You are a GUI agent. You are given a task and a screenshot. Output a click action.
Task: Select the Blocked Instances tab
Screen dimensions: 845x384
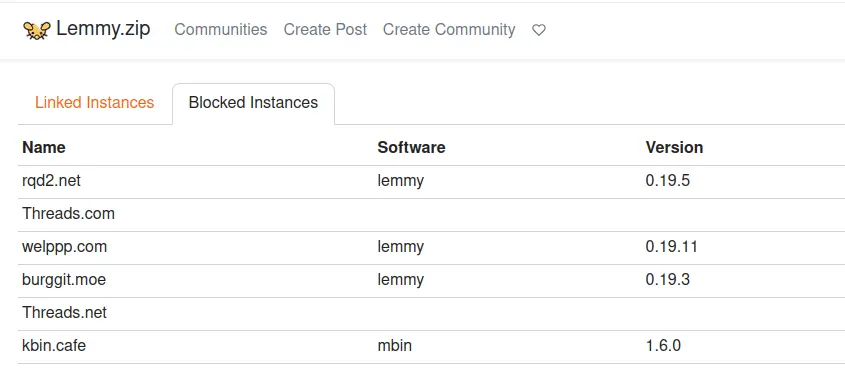(x=253, y=102)
